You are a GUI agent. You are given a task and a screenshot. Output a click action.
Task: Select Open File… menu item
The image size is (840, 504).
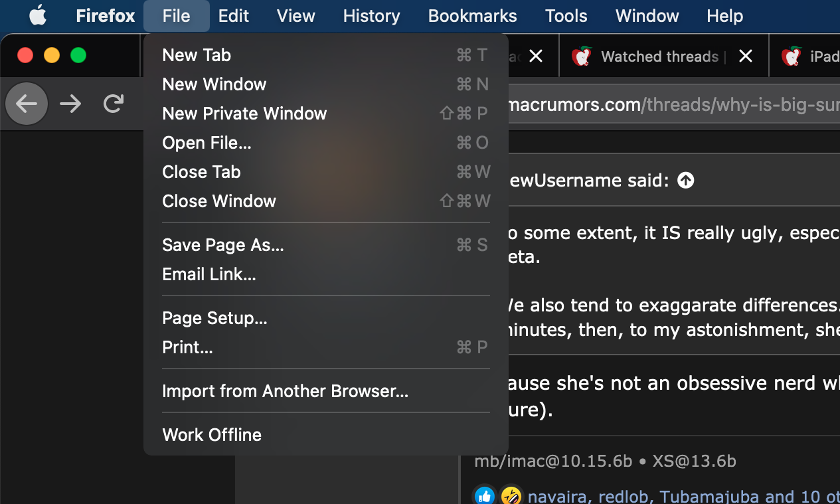pyautogui.click(x=326, y=143)
